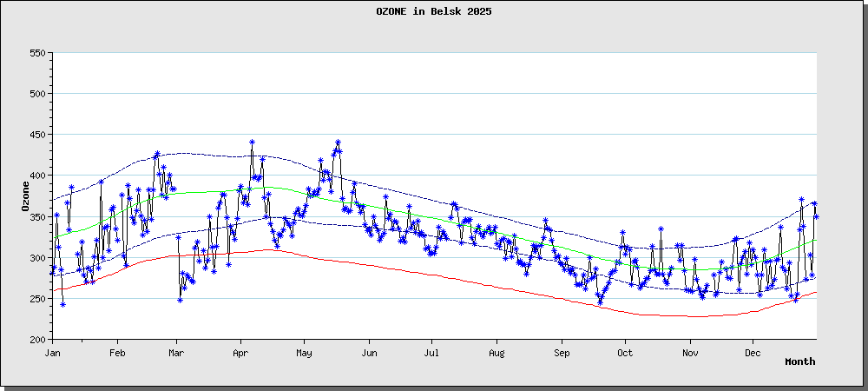Click the 'Month' x-axis label
The height and width of the screenshot is (391, 868).
click(799, 361)
